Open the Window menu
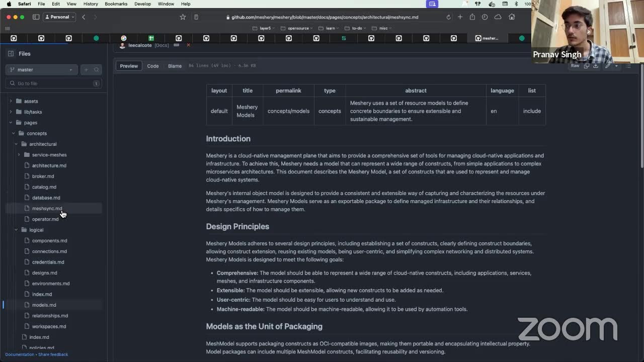The width and height of the screenshot is (644, 362). click(166, 4)
